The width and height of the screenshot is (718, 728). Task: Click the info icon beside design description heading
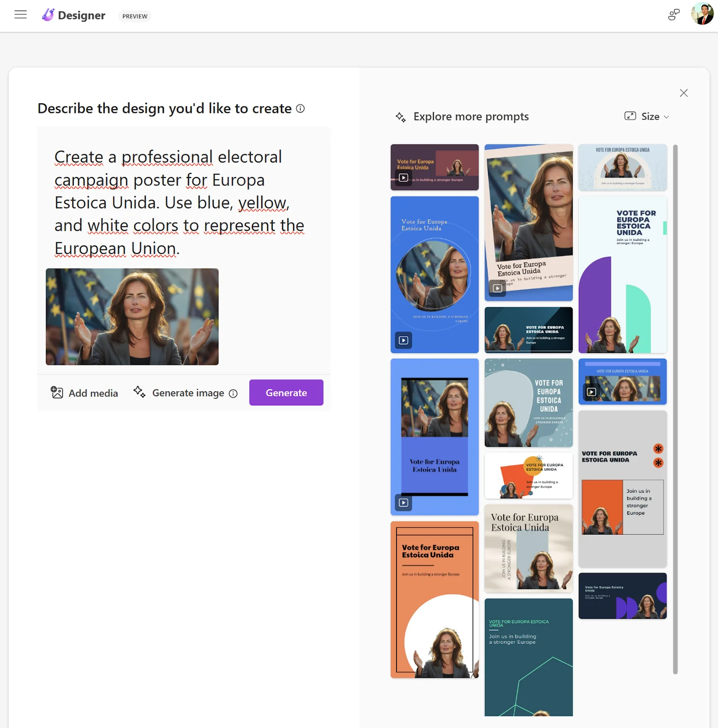tap(300, 109)
